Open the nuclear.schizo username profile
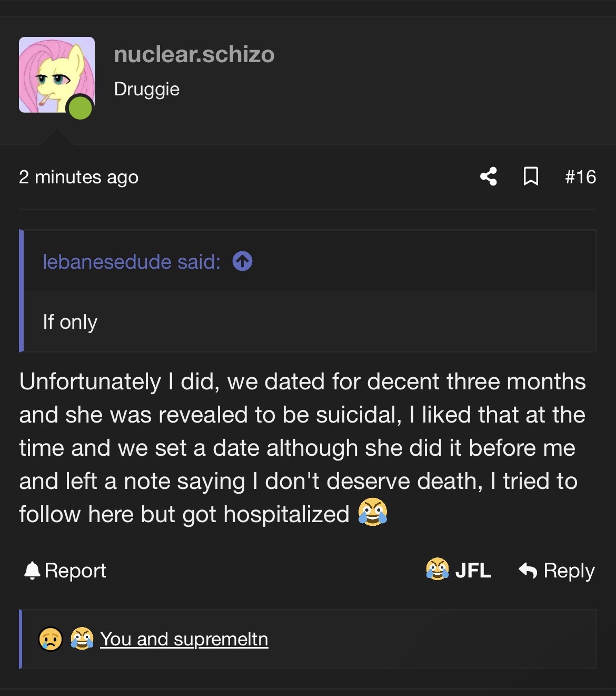The height and width of the screenshot is (696, 616). [194, 54]
